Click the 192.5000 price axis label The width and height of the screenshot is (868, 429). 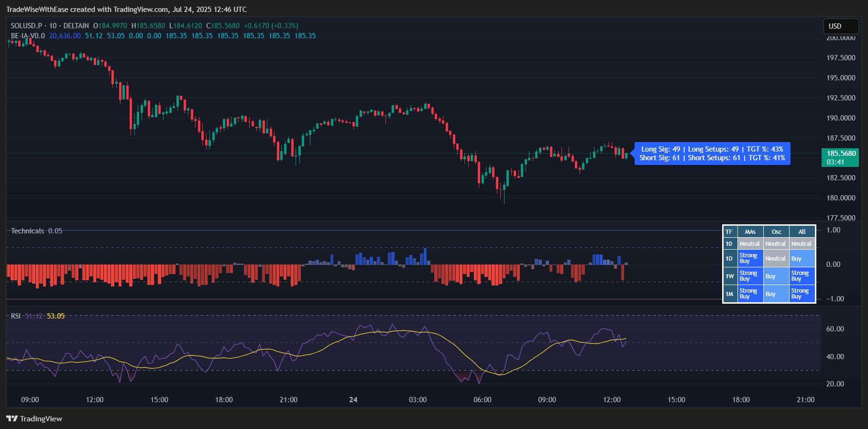(841, 98)
